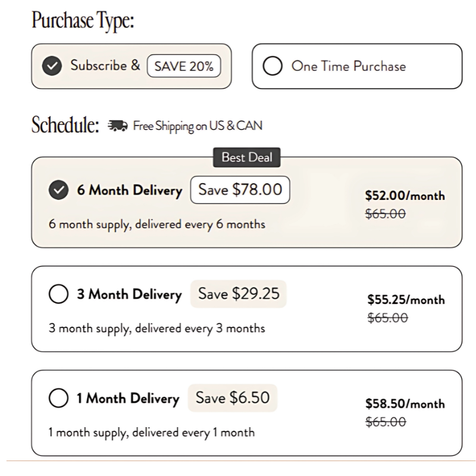Click the 1 month supply description text
476x476 pixels.
(x=151, y=433)
